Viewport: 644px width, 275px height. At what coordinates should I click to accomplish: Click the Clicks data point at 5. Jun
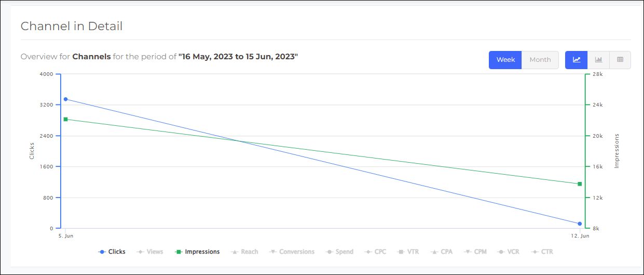click(x=65, y=99)
